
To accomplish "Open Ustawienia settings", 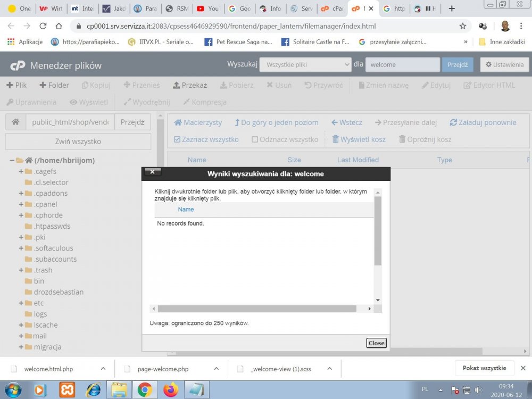I will pos(504,64).
